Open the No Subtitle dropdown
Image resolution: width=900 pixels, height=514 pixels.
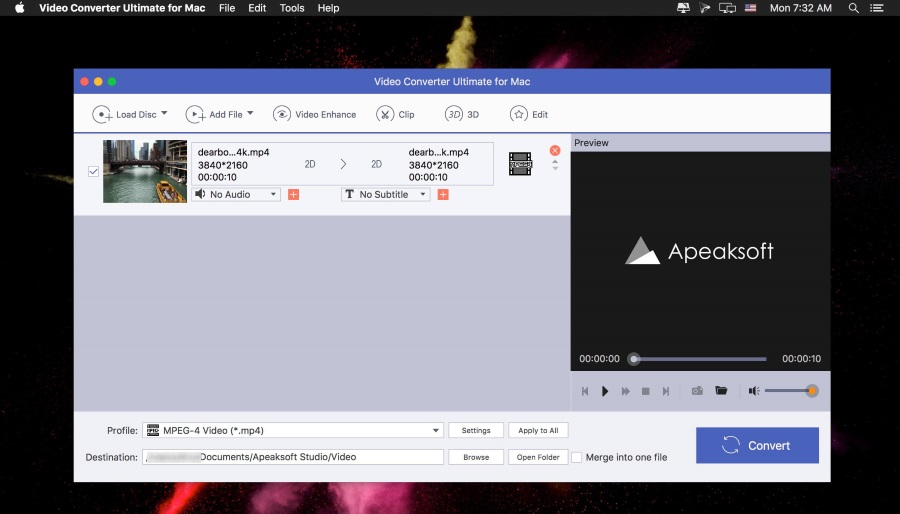click(386, 194)
